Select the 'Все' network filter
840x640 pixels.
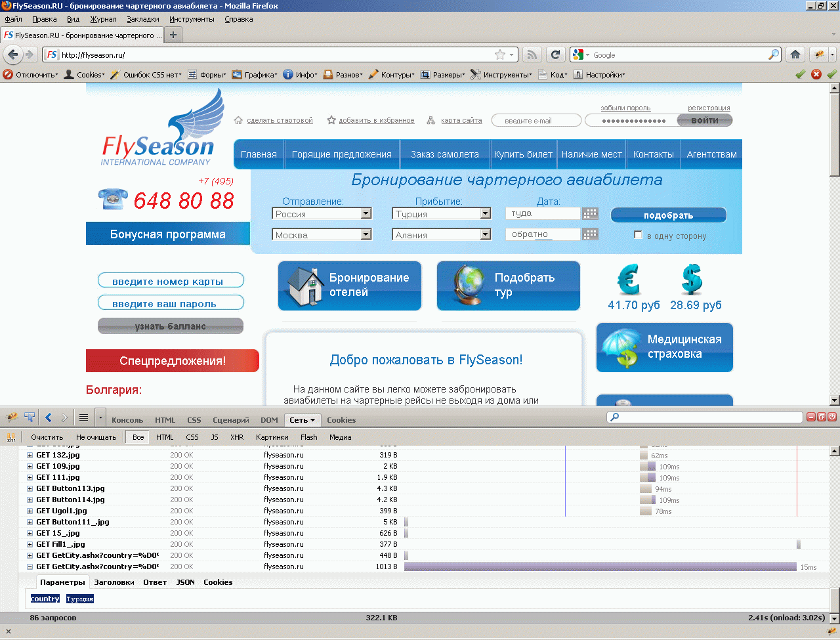tap(138, 437)
